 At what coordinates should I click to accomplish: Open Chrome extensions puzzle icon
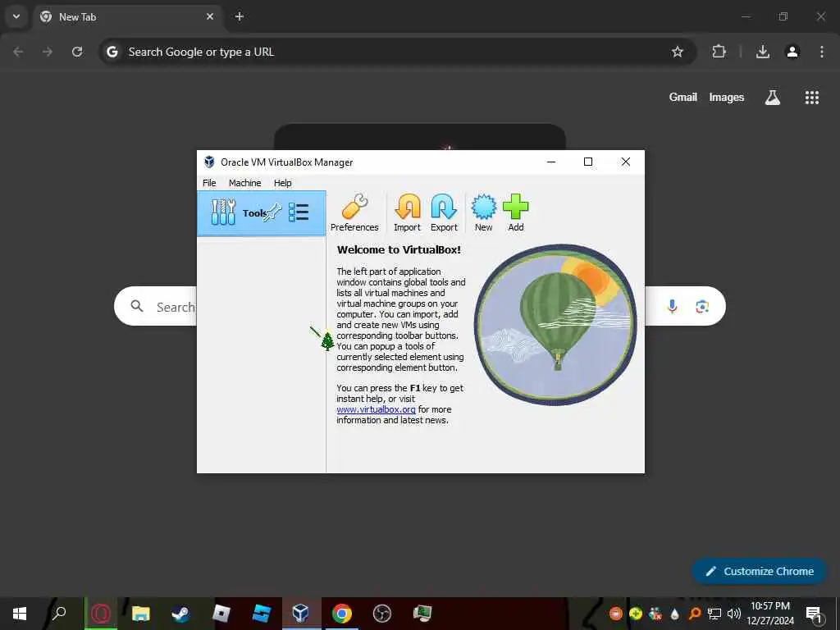pos(719,52)
